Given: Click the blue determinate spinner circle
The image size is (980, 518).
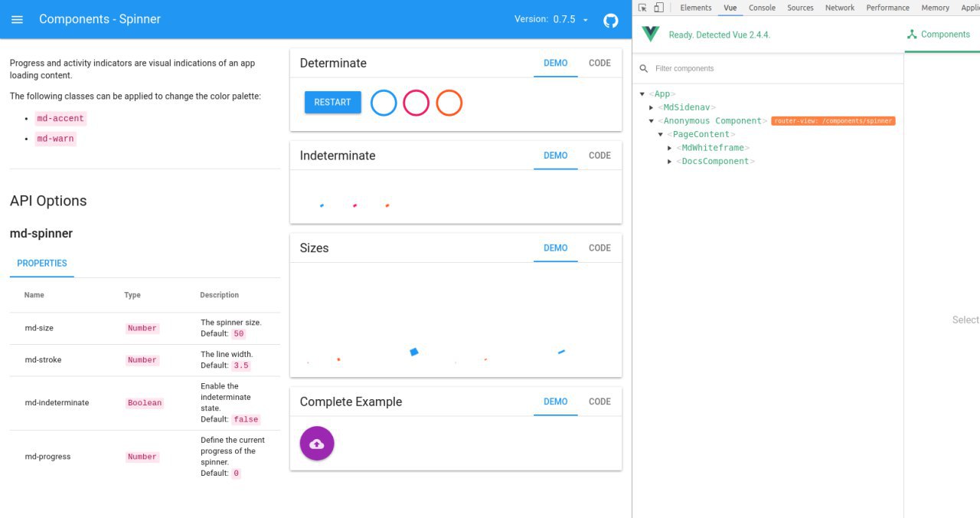Looking at the screenshot, I should coord(384,103).
